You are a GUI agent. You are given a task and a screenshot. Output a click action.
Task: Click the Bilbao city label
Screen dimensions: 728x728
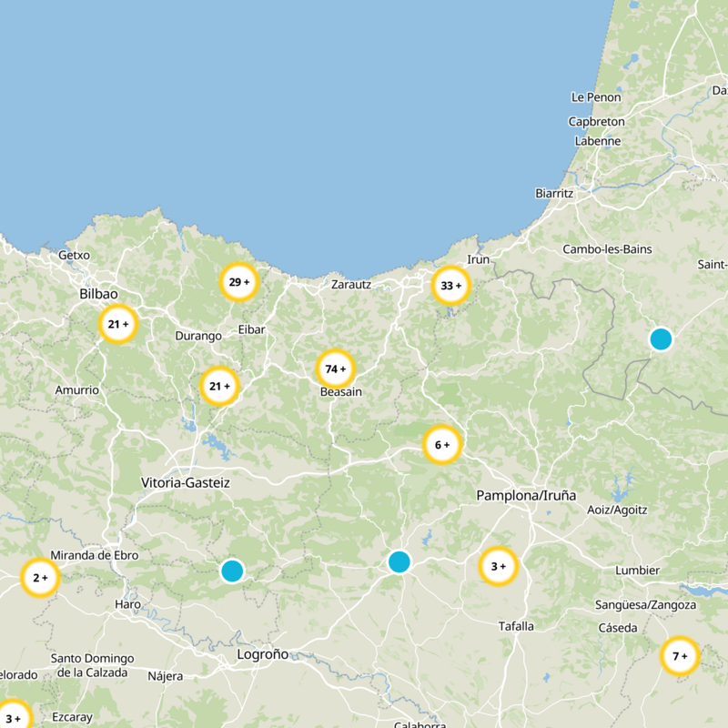[98, 294]
